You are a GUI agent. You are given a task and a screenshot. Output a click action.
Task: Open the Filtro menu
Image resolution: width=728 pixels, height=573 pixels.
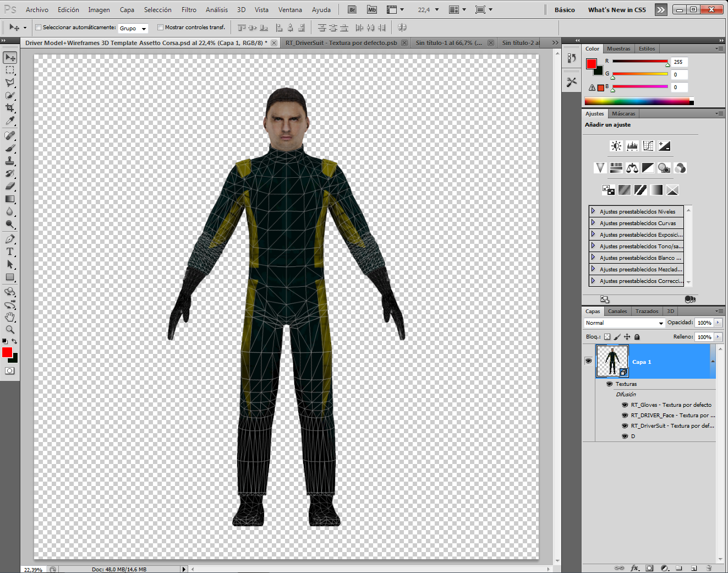click(x=189, y=10)
